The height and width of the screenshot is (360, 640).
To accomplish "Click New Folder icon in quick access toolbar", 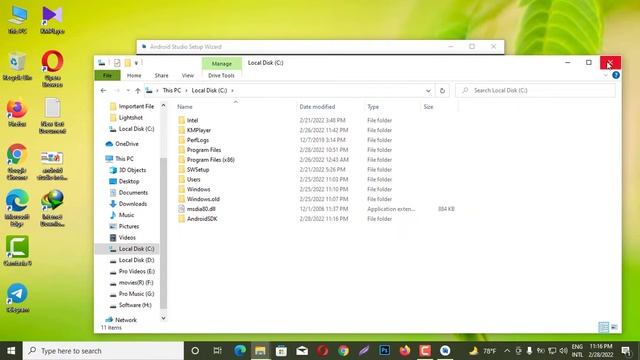I will (x=128, y=63).
